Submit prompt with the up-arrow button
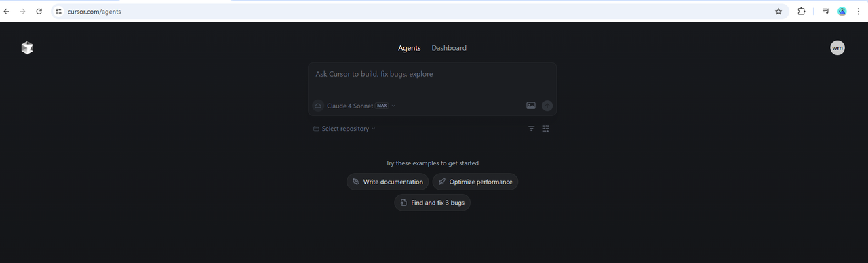Screen dimensions: 868x263 (547, 106)
